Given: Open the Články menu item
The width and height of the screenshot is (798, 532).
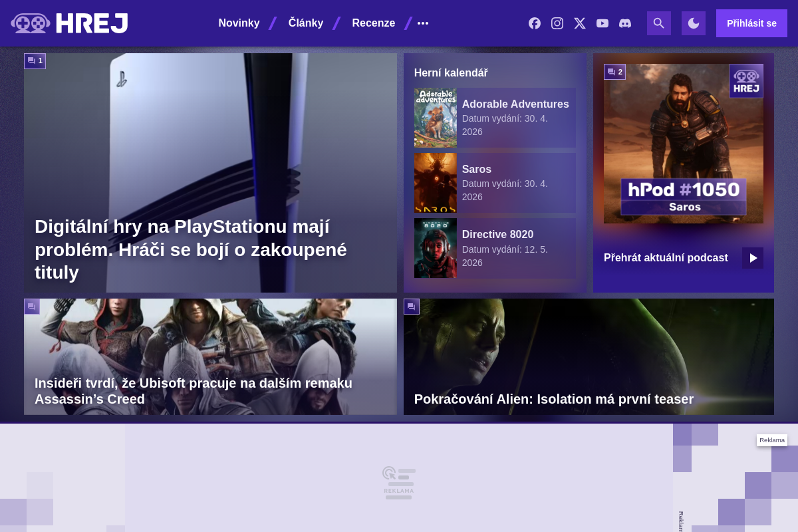Looking at the screenshot, I should point(306,23).
